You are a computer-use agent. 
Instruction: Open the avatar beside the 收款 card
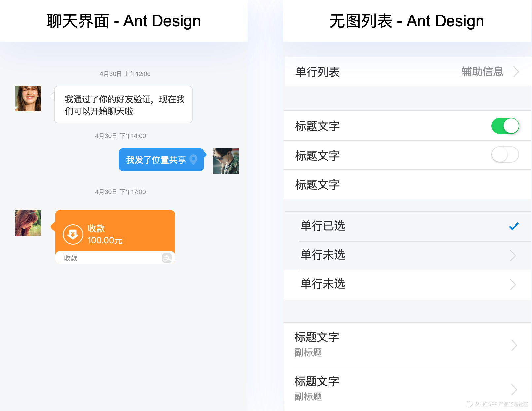pyautogui.click(x=28, y=223)
